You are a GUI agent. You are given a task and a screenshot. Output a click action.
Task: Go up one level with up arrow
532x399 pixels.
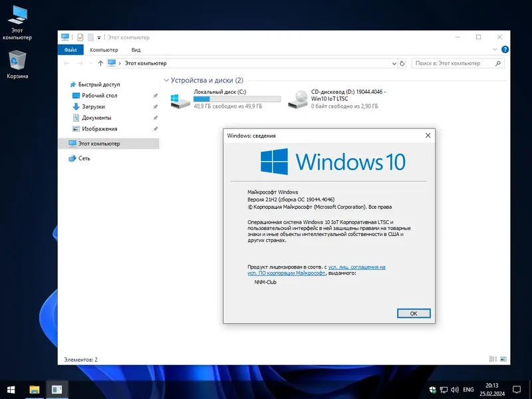coord(100,63)
